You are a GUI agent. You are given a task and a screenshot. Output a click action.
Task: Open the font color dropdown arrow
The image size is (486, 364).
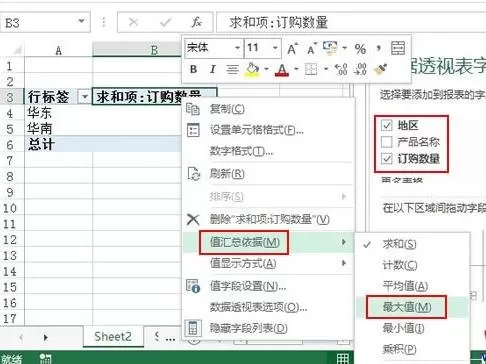(x=296, y=69)
